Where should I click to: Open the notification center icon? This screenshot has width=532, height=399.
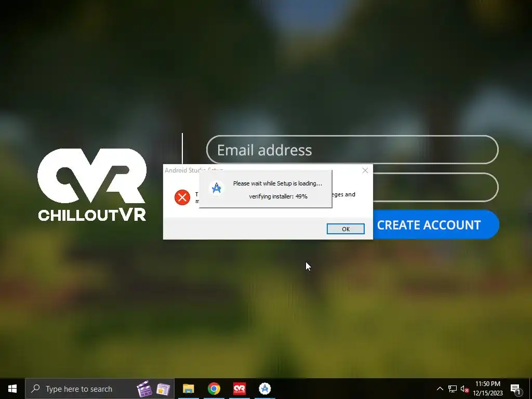pos(516,389)
